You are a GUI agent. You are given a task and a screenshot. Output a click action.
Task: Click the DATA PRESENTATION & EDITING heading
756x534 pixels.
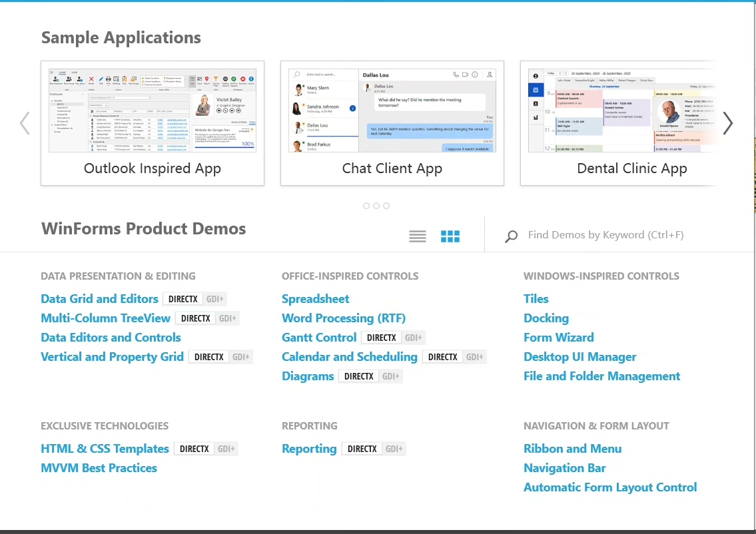tap(118, 276)
